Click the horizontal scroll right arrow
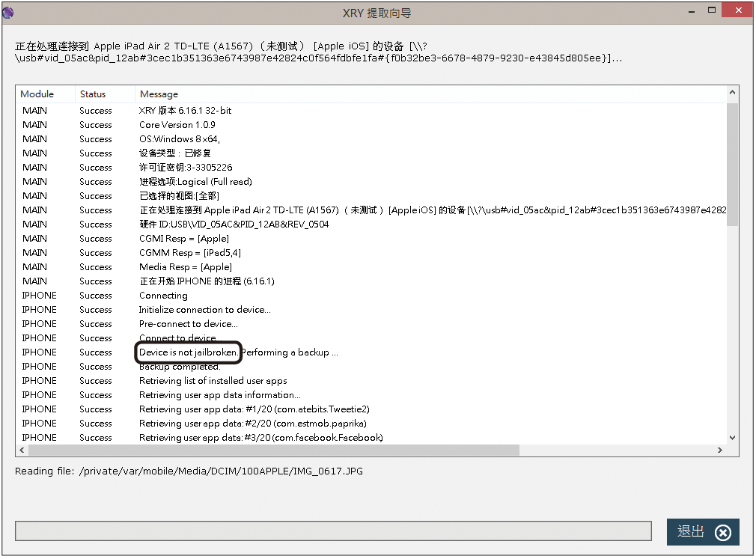Viewport: 756px width, 559px height. point(720,450)
